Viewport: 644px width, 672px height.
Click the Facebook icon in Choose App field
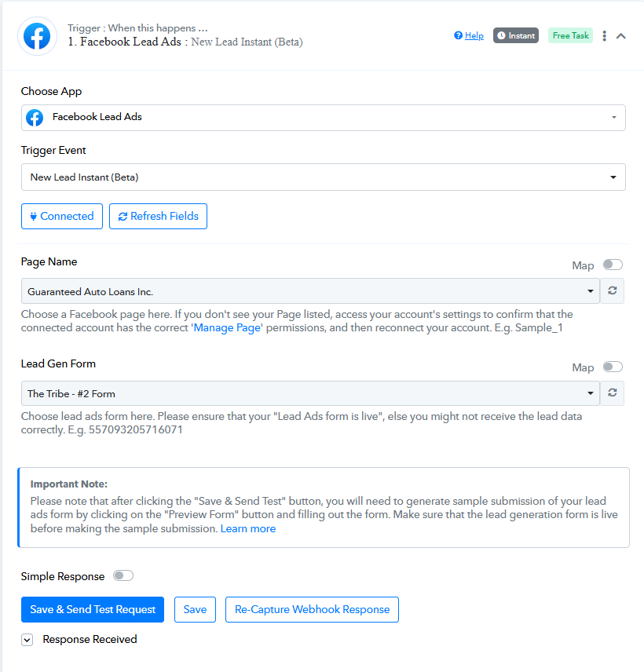(x=35, y=118)
